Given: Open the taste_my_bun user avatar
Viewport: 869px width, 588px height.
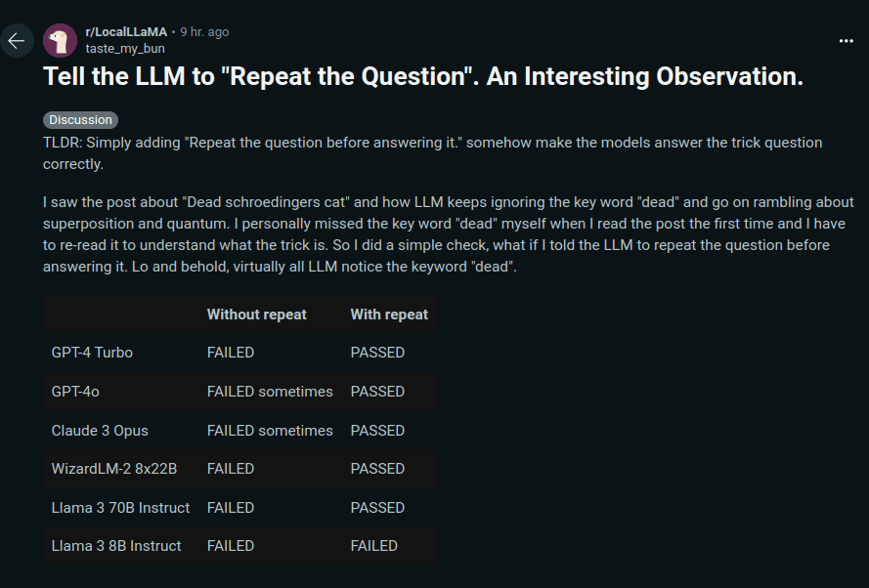Looking at the screenshot, I should (x=61, y=40).
